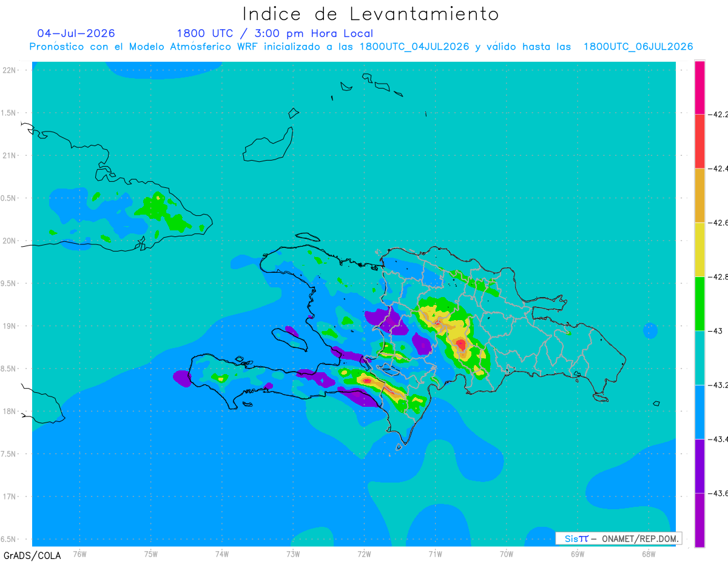The width and height of the screenshot is (728, 562).
Task: Choose the blue legend band above -43.4
Action: coord(699,412)
